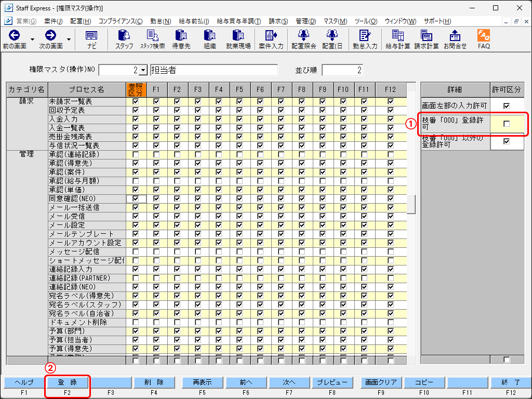The width and height of the screenshot is (532, 399).
Task: Open the 次の画面 history dropdown arrow
Action: pos(69,39)
